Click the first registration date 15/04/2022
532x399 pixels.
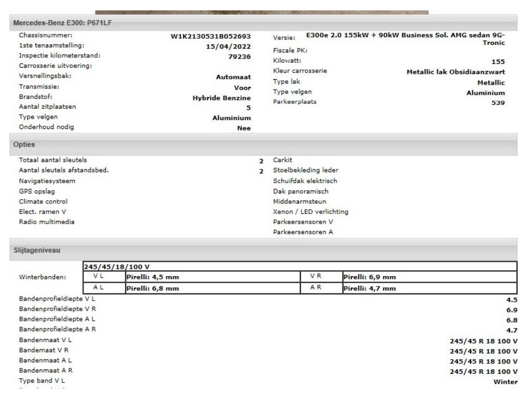click(x=228, y=46)
